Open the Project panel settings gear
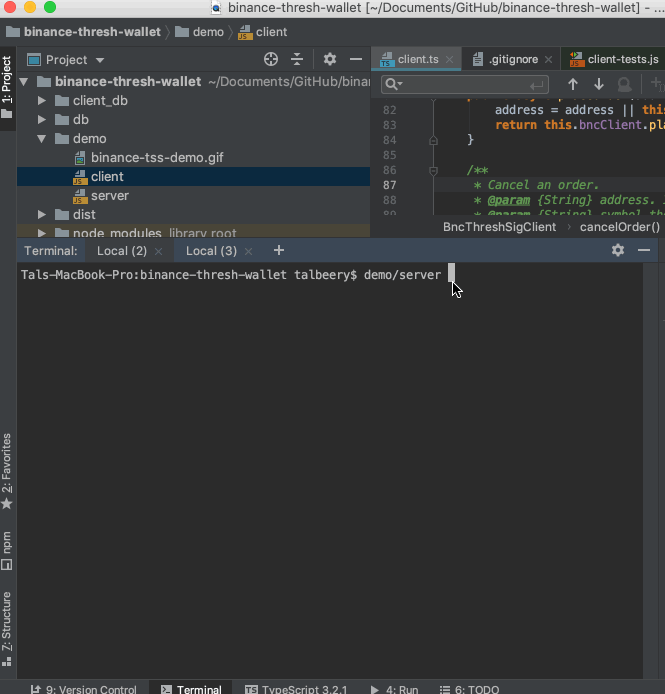This screenshot has height=694, width=665. tap(330, 59)
